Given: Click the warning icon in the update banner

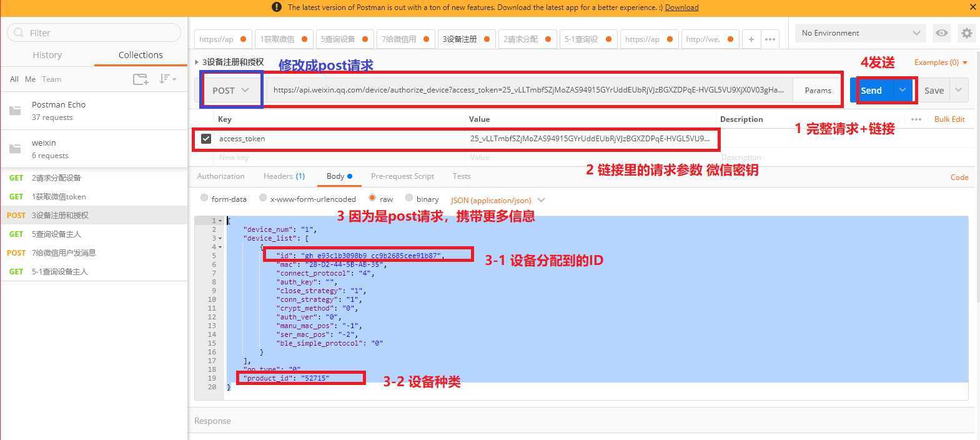Looking at the screenshot, I should tap(277, 7).
